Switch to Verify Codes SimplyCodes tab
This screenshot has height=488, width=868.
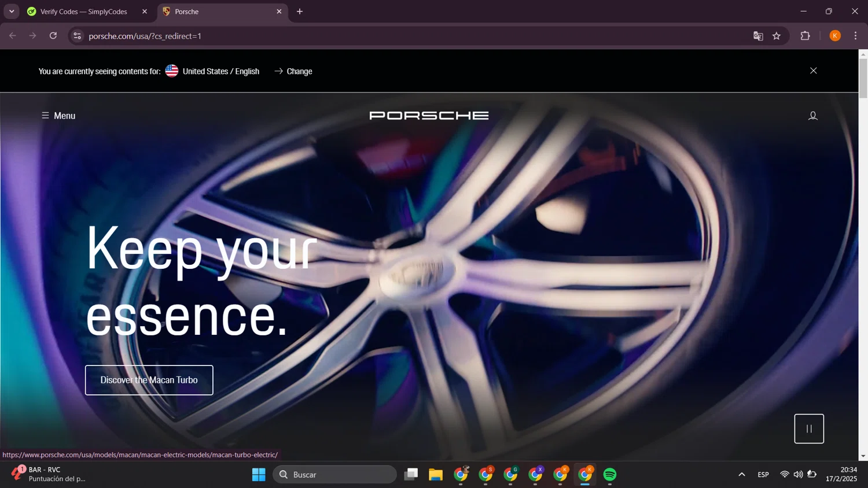(x=84, y=12)
